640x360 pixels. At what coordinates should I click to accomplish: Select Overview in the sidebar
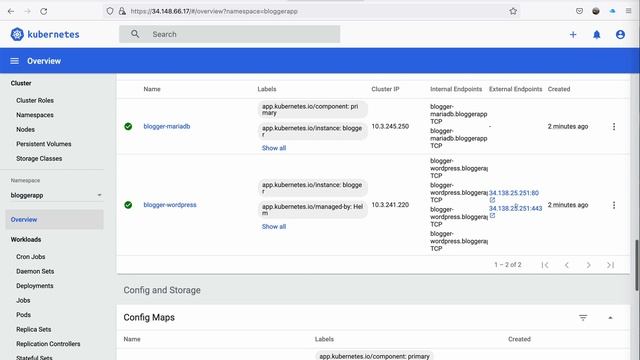click(55, 220)
